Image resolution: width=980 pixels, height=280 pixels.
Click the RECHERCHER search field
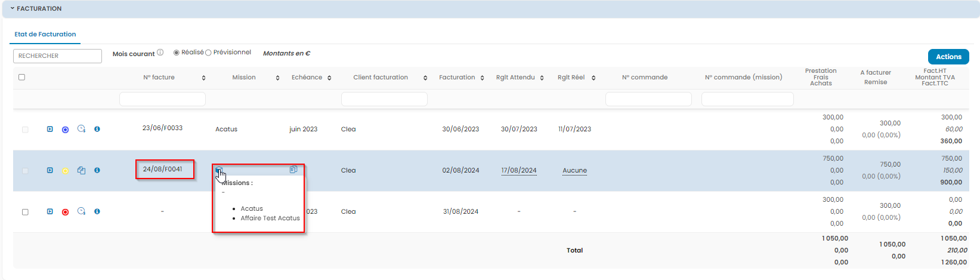(57, 56)
